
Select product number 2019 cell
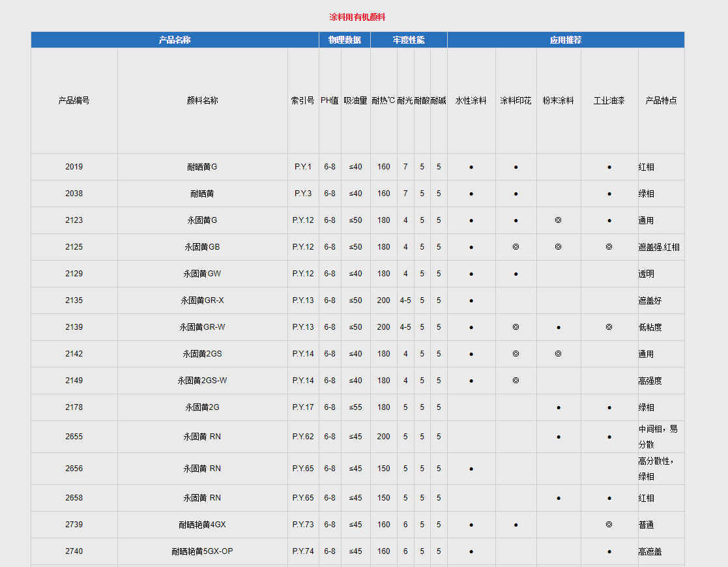(74, 167)
